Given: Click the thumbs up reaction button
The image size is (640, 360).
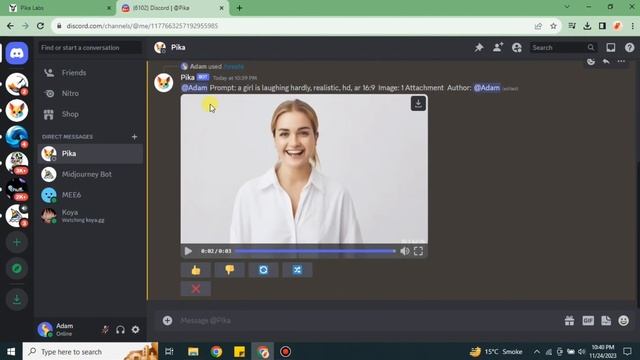Looking at the screenshot, I should click(196, 270).
